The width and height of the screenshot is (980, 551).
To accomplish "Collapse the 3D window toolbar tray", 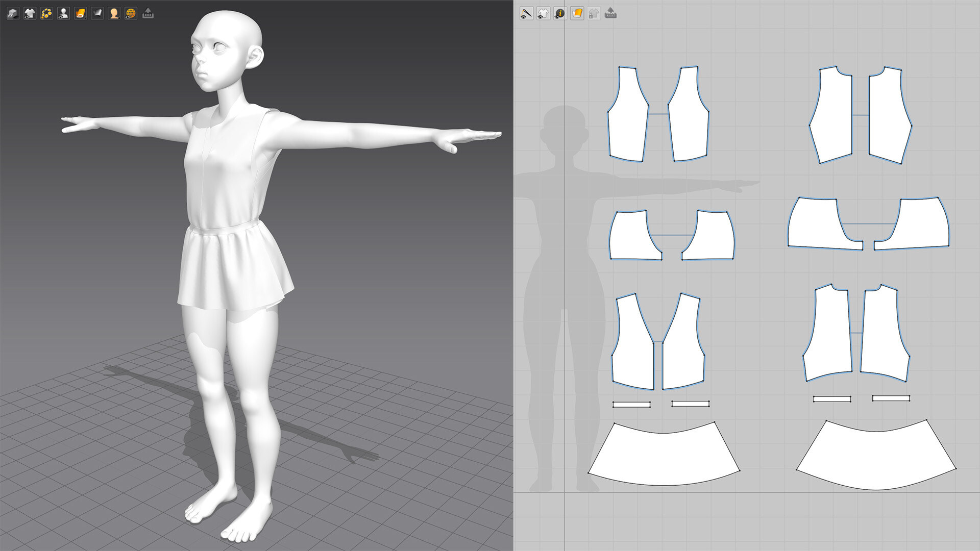I will click(148, 13).
